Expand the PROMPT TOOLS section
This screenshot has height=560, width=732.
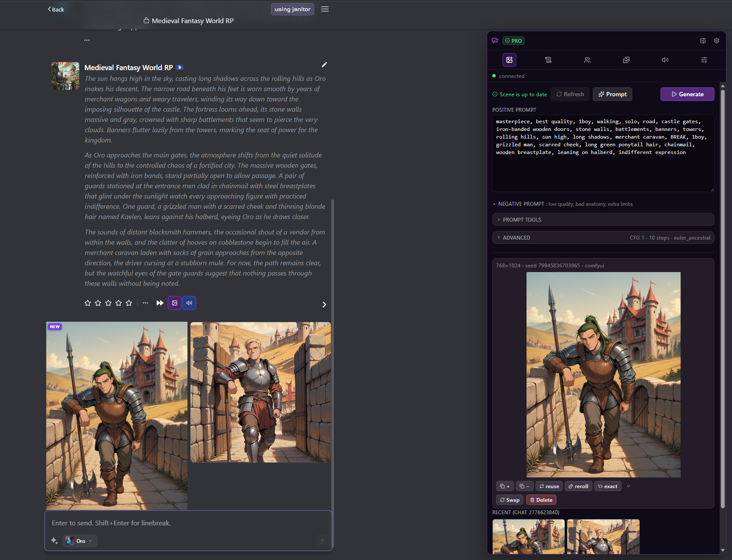coord(603,219)
